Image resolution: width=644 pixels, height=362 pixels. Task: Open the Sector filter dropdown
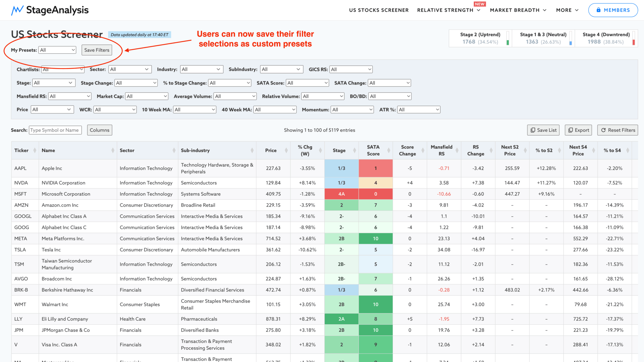(130, 69)
